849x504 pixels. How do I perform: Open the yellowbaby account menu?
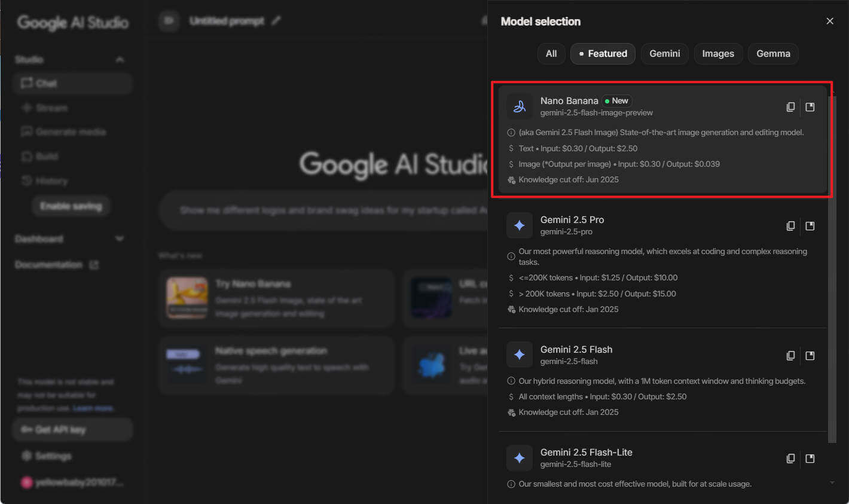click(72, 482)
